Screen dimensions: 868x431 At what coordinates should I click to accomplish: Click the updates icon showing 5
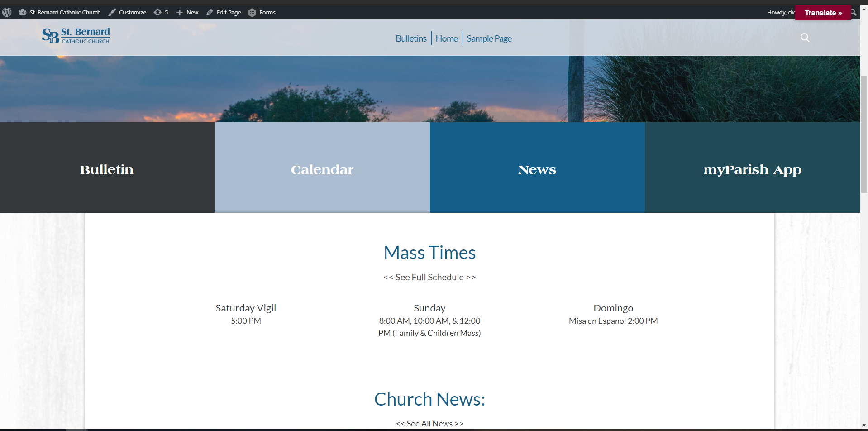point(161,12)
